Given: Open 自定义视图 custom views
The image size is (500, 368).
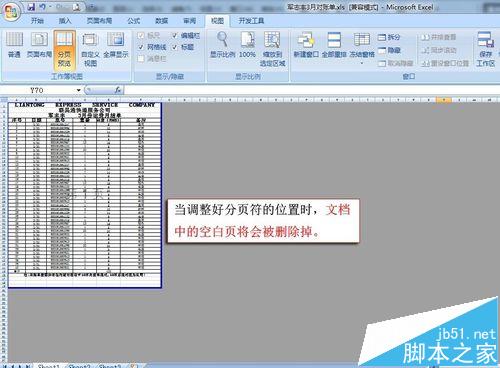Looking at the screenshot, I should coord(90,50).
